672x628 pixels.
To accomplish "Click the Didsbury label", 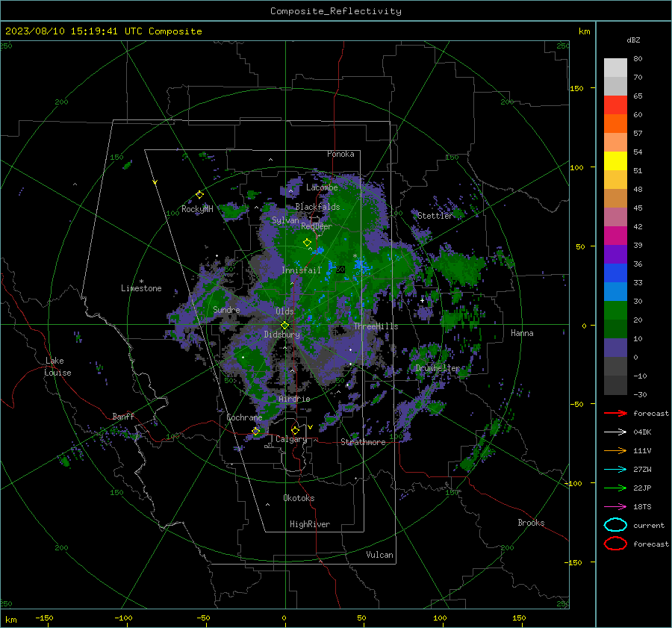I will [x=281, y=335].
